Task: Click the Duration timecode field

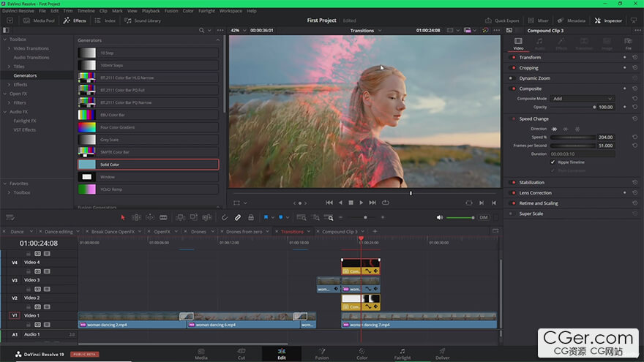Action: click(583, 154)
